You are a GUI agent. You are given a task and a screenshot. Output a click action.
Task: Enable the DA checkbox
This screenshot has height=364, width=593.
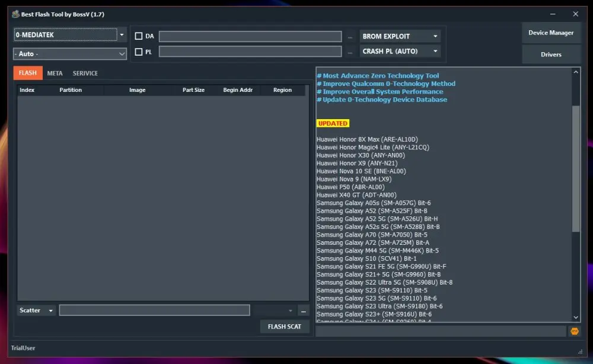139,36
